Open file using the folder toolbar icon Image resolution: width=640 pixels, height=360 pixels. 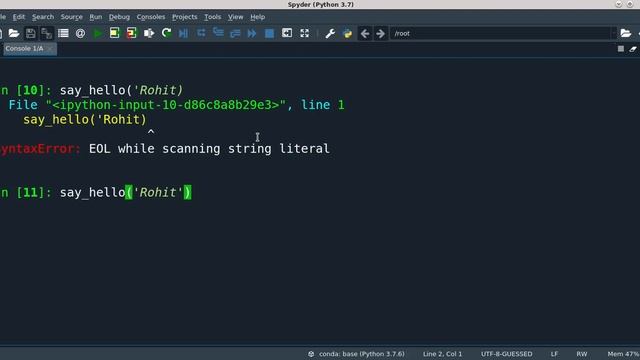[x=13, y=33]
